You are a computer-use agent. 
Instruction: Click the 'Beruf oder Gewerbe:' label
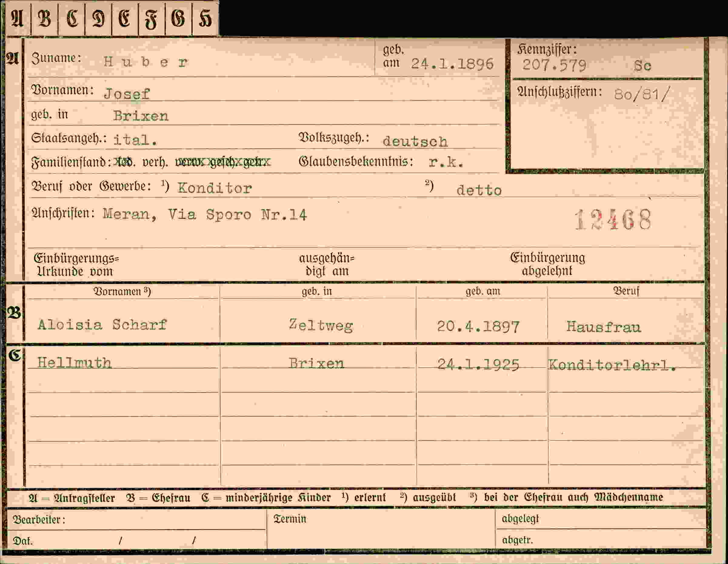point(91,186)
